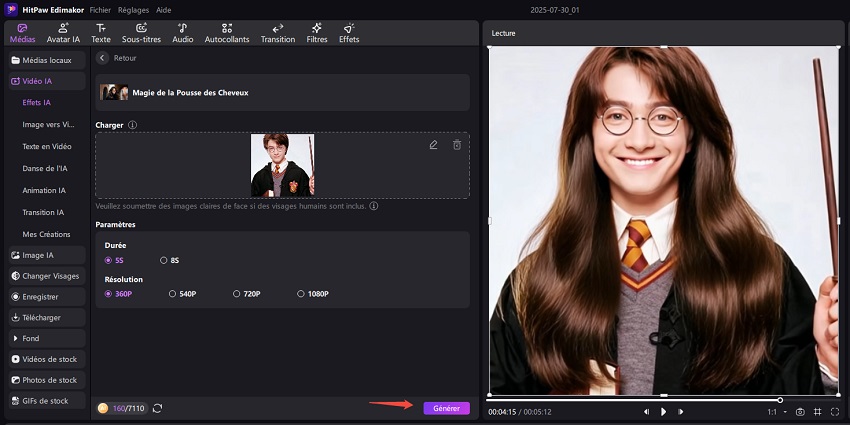The image size is (850, 425).
Task: Open the Fichier menu
Action: click(100, 8)
